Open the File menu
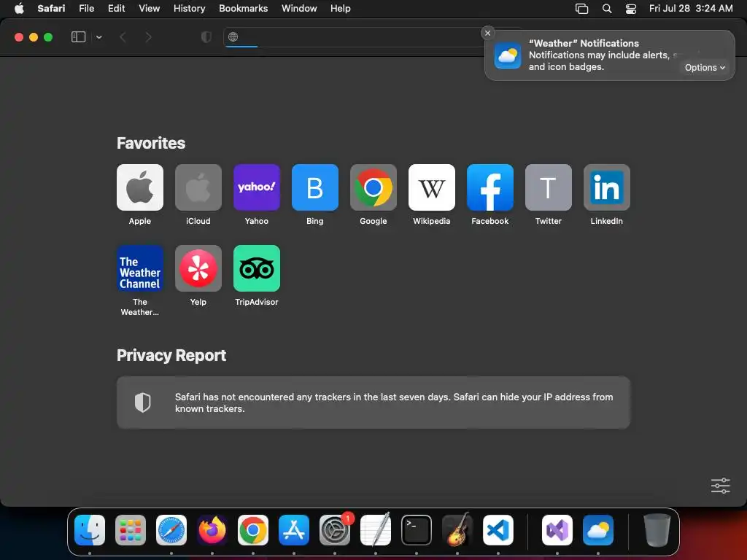The width and height of the screenshot is (747, 560). 86,9
